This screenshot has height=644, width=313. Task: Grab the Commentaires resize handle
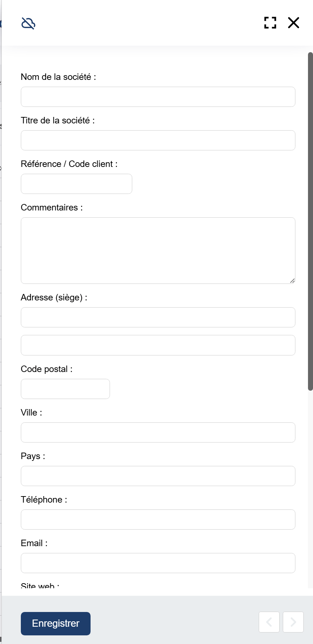coord(293,281)
